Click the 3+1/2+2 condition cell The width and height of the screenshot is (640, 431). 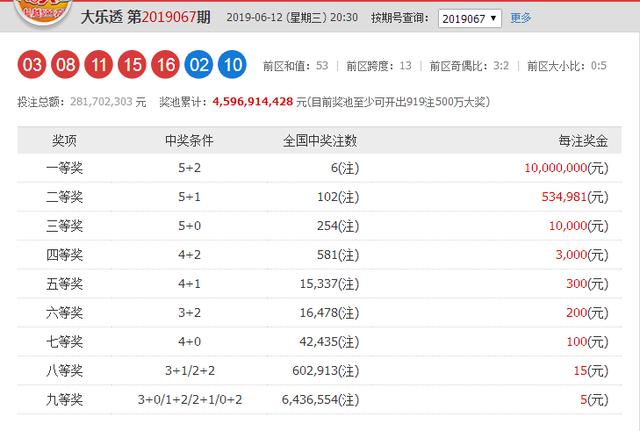190,371
